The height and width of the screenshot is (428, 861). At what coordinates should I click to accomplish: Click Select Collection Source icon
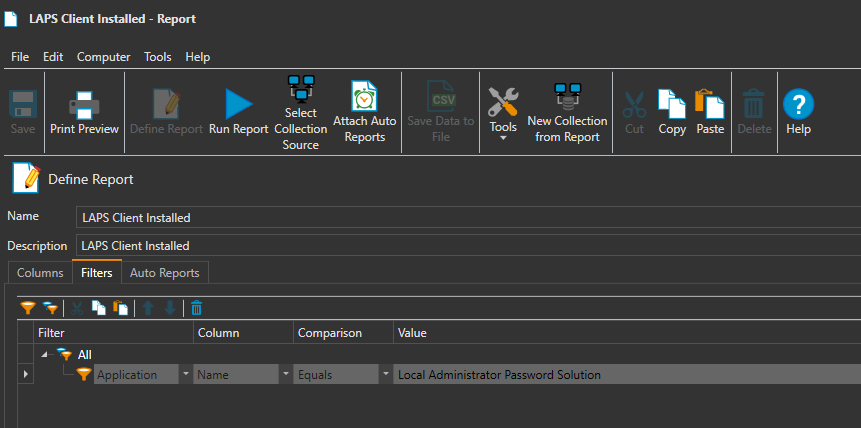(x=300, y=92)
